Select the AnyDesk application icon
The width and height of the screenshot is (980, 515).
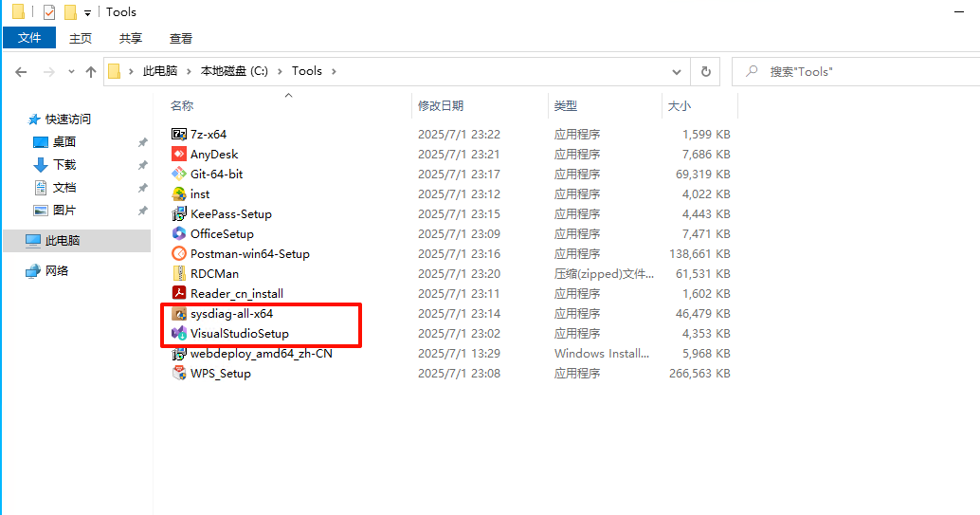click(179, 154)
